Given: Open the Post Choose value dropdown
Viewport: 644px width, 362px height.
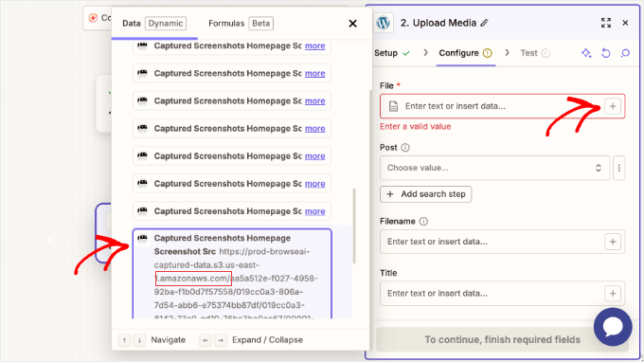Looking at the screenshot, I should coord(494,168).
